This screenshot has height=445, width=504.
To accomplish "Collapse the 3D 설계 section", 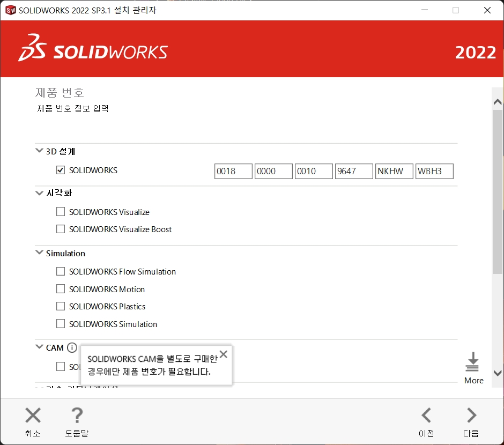I will pos(39,150).
